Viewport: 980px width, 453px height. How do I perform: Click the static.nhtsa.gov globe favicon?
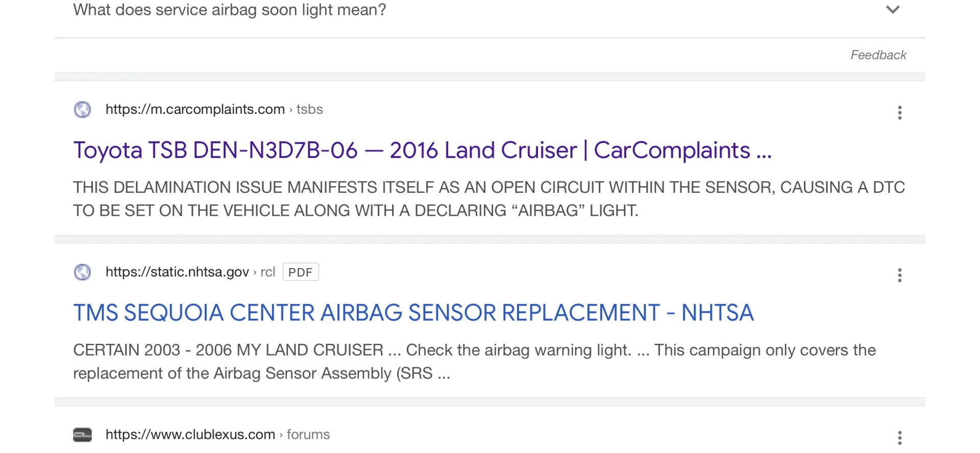(x=82, y=272)
